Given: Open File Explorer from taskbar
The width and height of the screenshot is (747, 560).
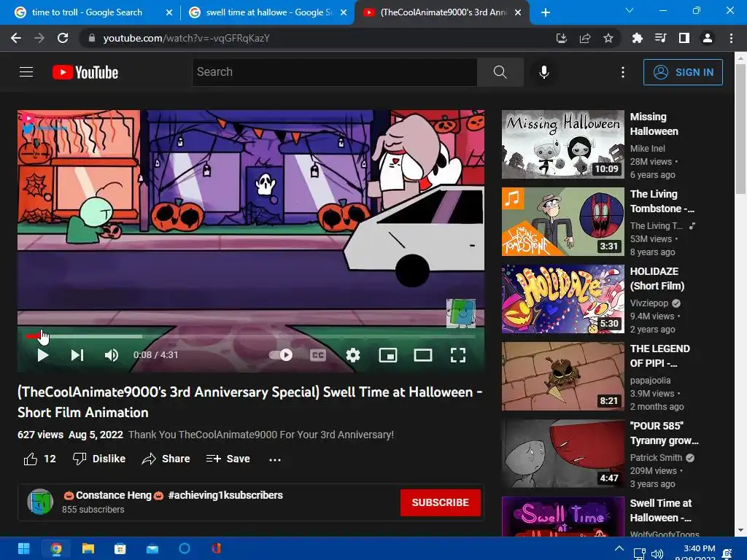Looking at the screenshot, I should click(x=88, y=549).
